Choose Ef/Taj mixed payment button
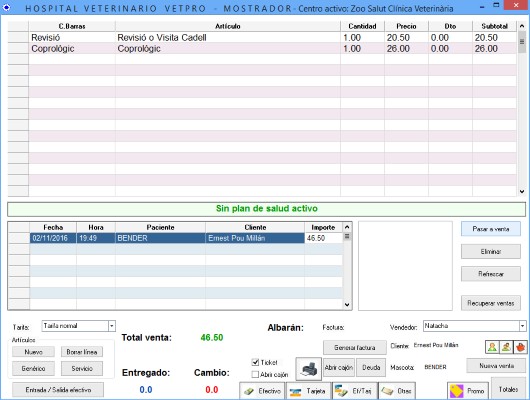 [x=355, y=391]
